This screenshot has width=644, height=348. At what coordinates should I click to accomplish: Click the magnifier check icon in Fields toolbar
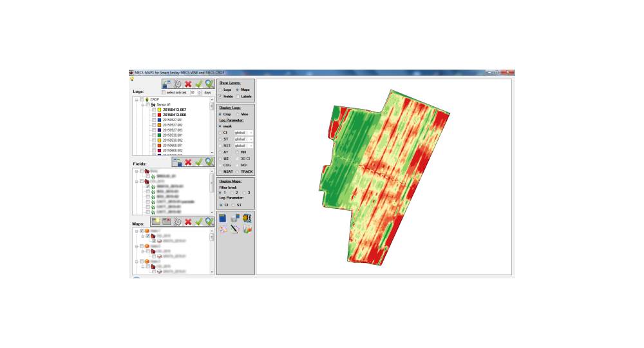[x=209, y=162]
